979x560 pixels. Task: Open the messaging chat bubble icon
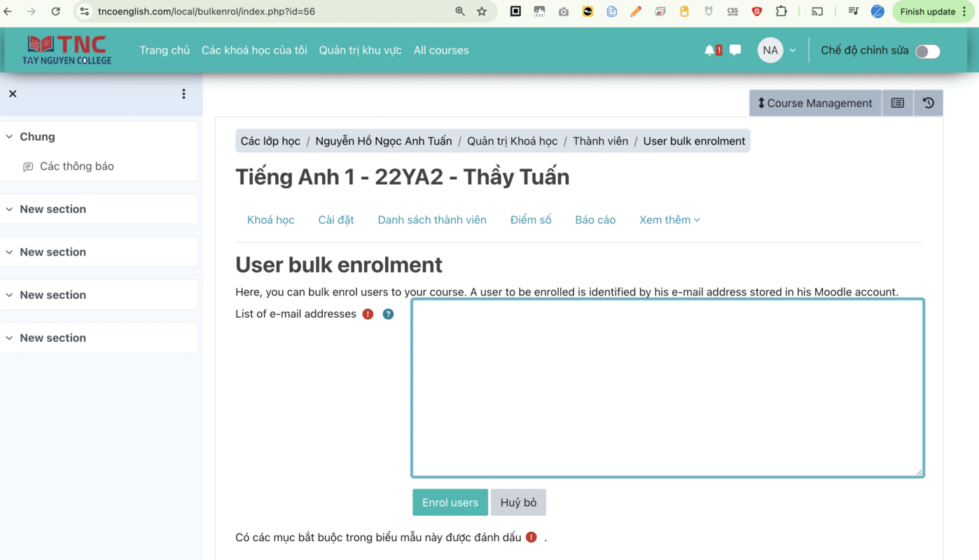pyautogui.click(x=735, y=50)
